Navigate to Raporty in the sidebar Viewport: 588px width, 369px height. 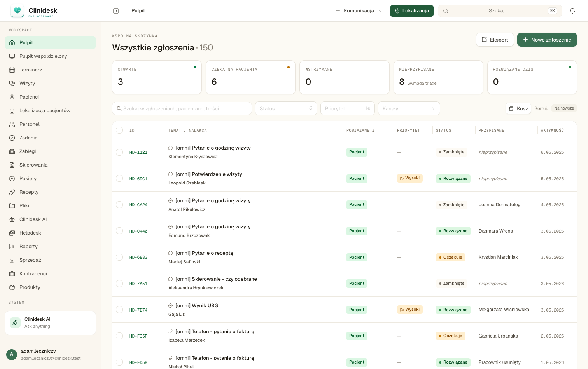point(51,247)
